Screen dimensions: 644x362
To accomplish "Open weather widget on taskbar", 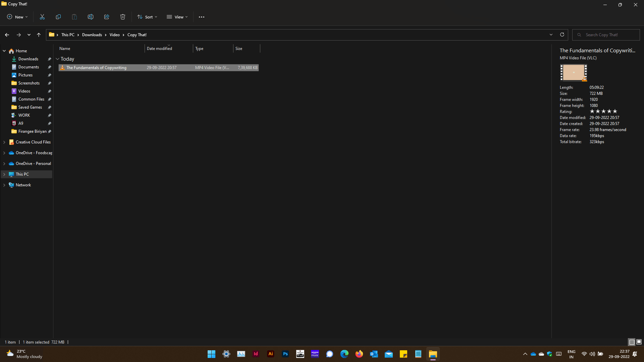I will (x=24, y=354).
